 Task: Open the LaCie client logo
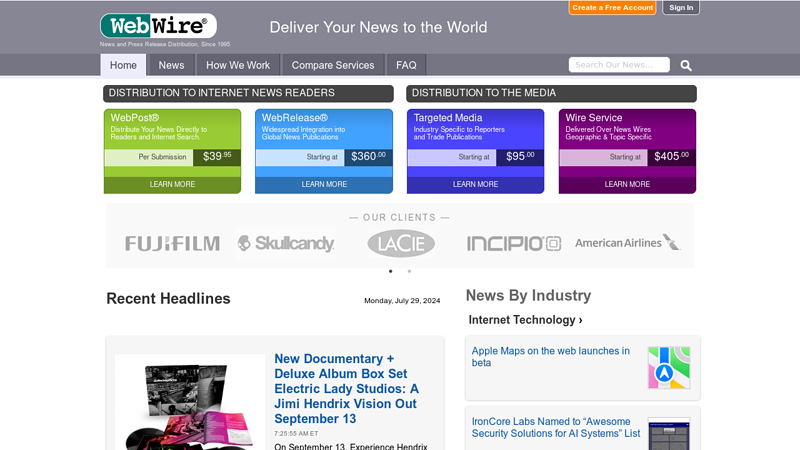coord(401,243)
